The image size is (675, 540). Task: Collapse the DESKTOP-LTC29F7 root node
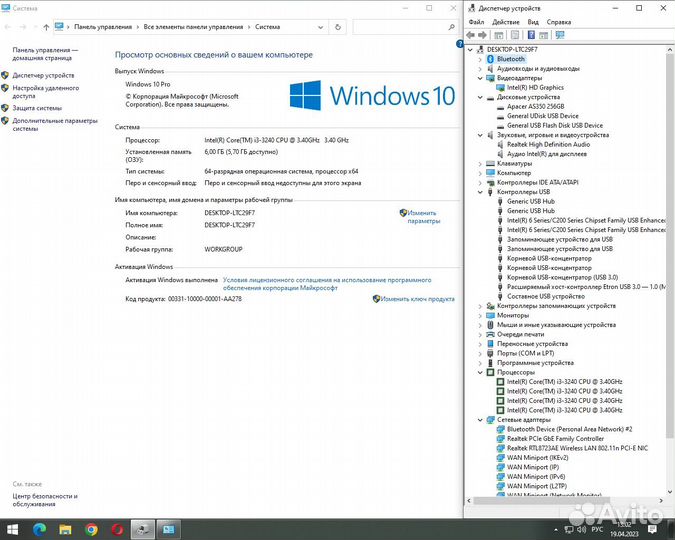471,50
